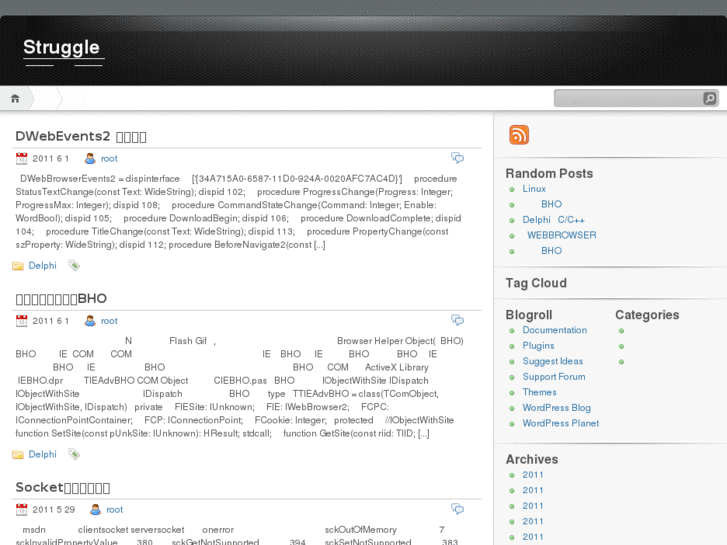Viewport: 727px width, 545px height.
Task: Click author user icon on BHO post
Action: coord(90,321)
